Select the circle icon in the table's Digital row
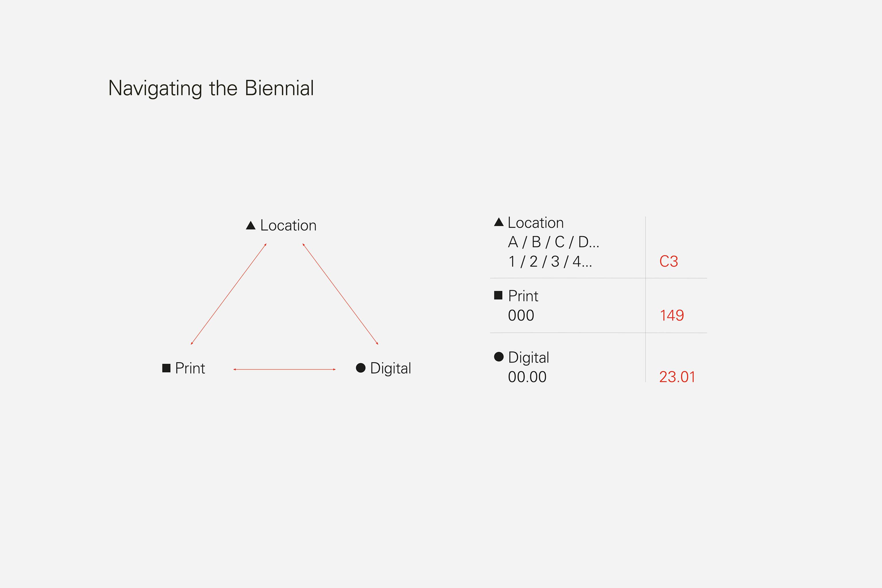 499,357
